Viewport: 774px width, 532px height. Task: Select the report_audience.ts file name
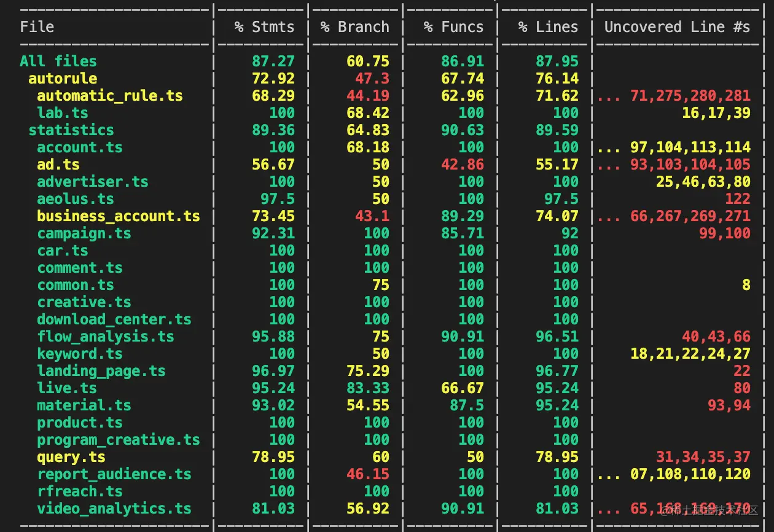[x=114, y=474]
